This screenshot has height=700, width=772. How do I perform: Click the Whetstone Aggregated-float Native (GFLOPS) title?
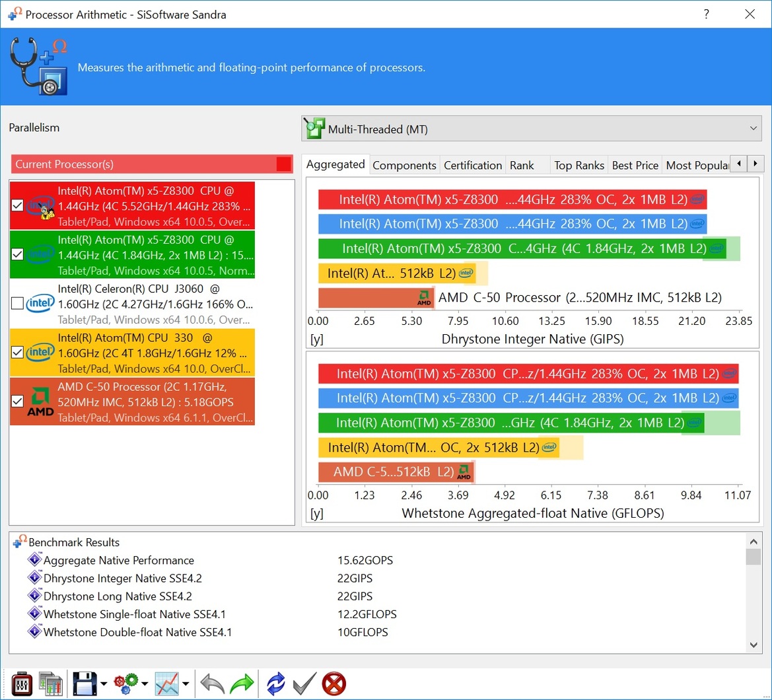[533, 513]
